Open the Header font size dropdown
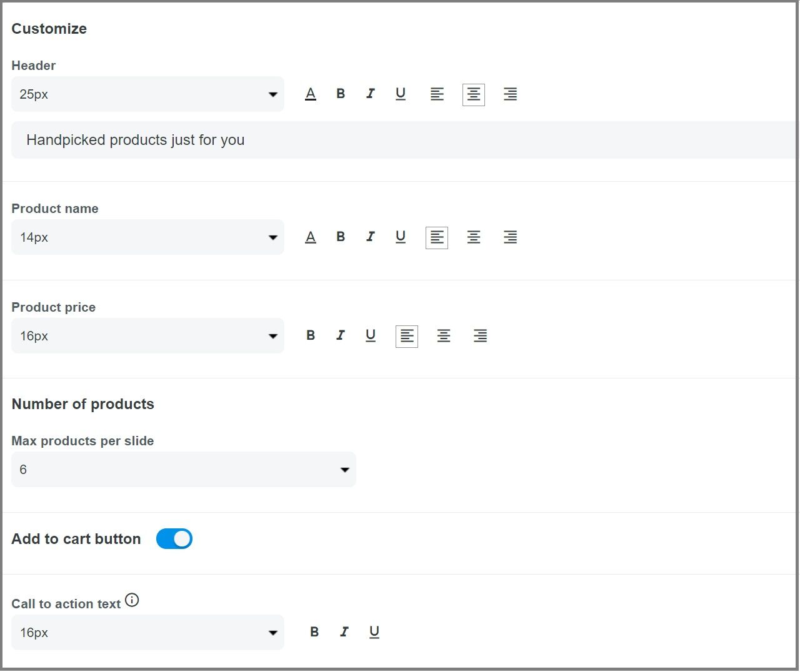The width and height of the screenshot is (800, 672). pyautogui.click(x=147, y=94)
